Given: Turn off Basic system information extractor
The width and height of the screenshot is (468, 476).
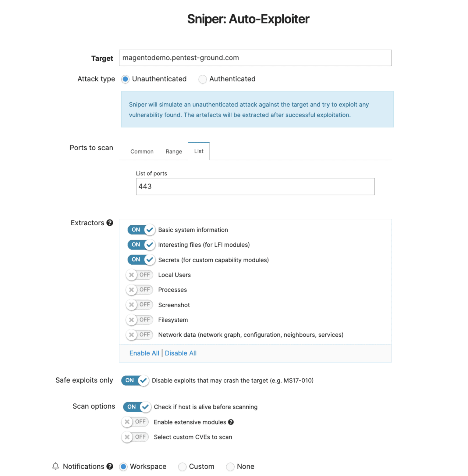Looking at the screenshot, I should click(x=141, y=230).
